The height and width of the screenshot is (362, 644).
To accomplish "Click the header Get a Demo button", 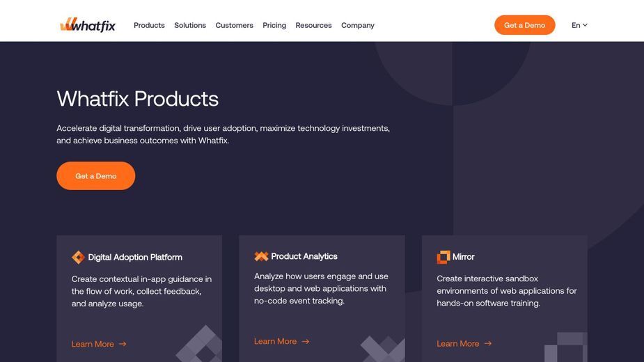I will pyautogui.click(x=524, y=25).
